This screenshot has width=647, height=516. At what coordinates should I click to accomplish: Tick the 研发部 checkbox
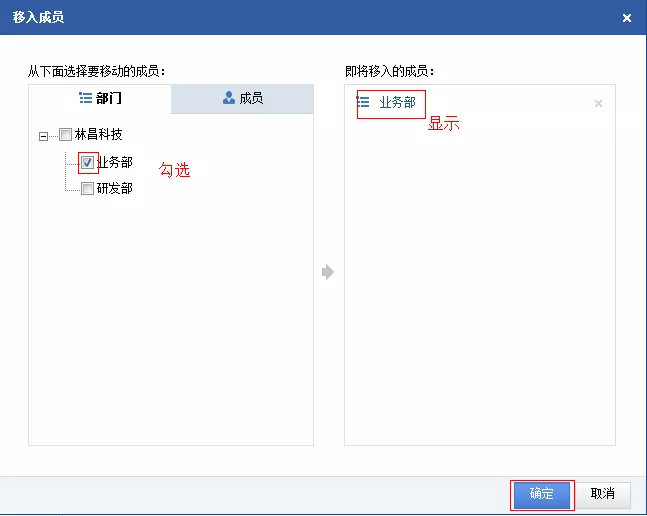tap(88, 188)
